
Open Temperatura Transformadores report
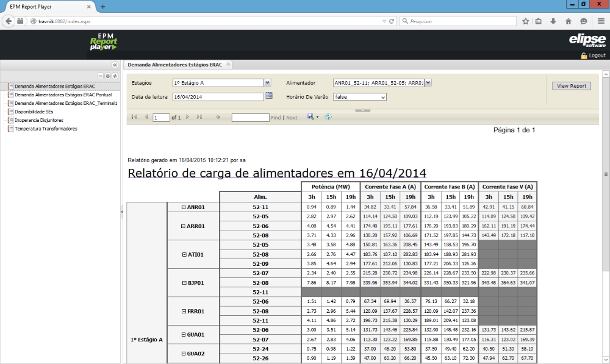coord(46,129)
